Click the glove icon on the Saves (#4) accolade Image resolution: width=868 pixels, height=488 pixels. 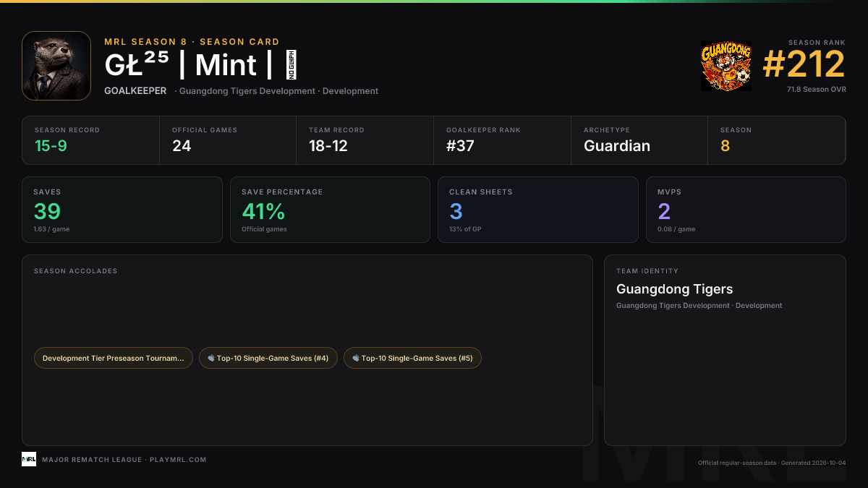(211, 358)
